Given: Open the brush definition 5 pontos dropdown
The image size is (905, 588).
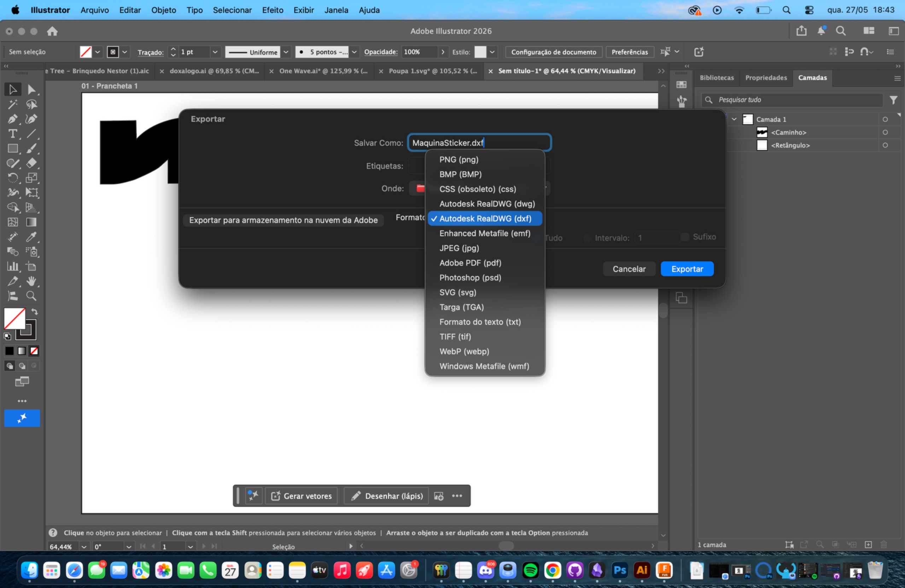Looking at the screenshot, I should pos(354,52).
